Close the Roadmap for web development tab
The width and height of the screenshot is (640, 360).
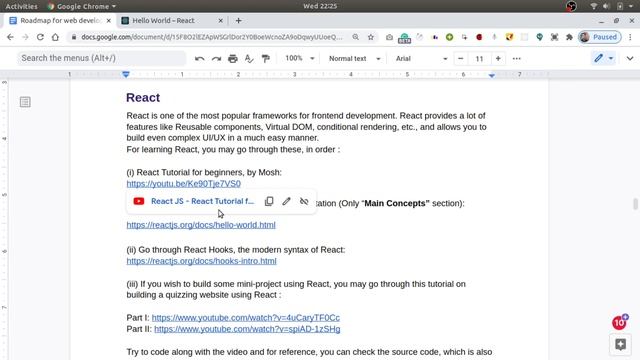pos(109,20)
